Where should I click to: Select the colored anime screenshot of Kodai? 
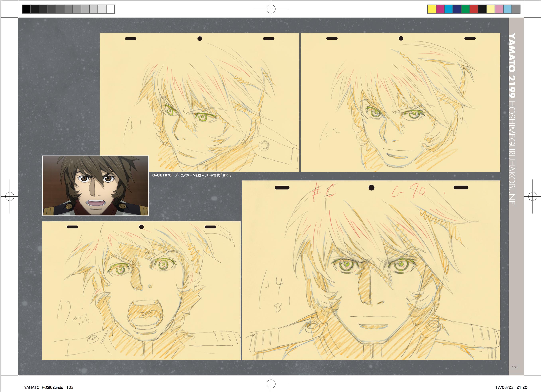(95, 186)
